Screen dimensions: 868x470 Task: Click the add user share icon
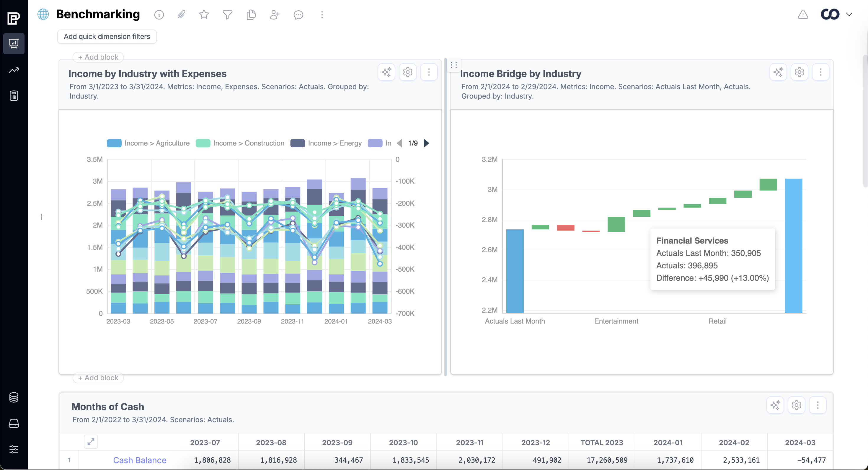pyautogui.click(x=275, y=14)
